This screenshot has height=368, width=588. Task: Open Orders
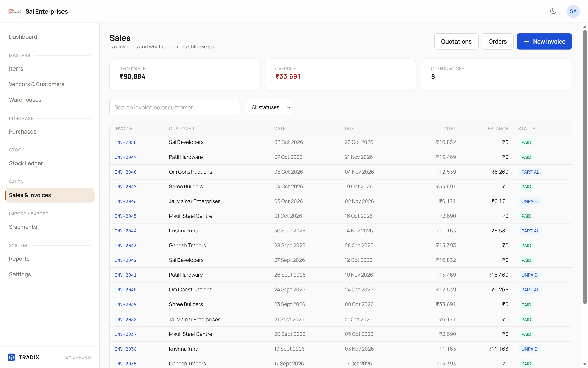pyautogui.click(x=497, y=41)
